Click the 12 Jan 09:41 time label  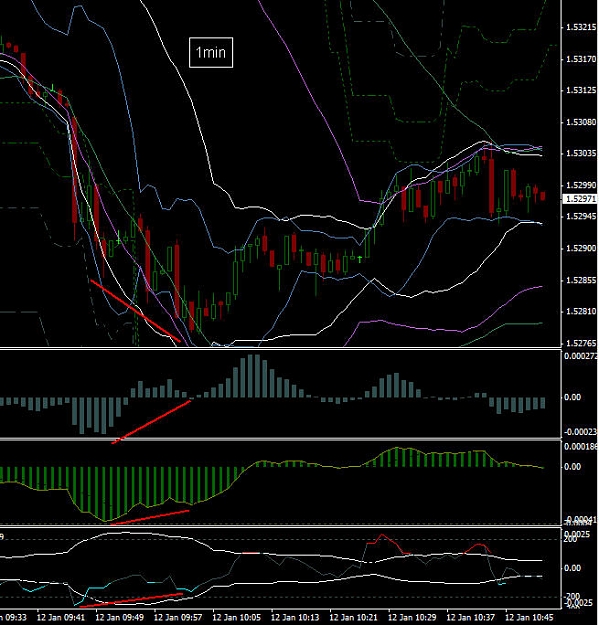pyautogui.click(x=61, y=617)
